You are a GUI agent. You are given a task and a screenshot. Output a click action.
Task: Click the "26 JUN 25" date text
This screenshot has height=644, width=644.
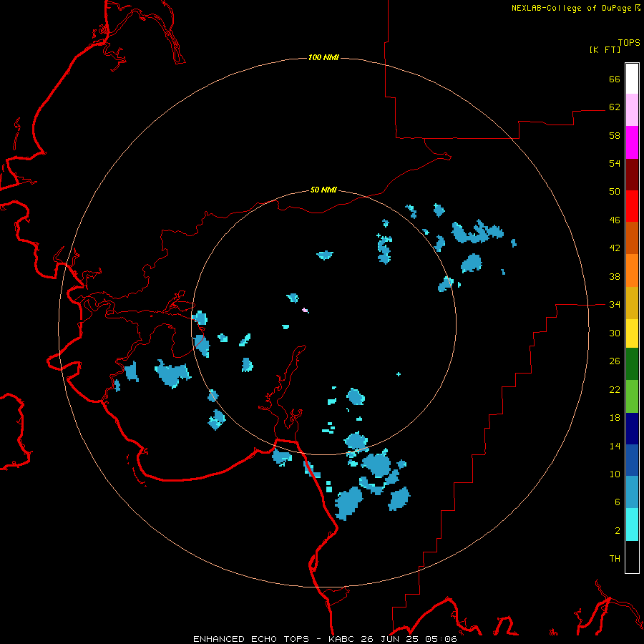click(x=391, y=639)
